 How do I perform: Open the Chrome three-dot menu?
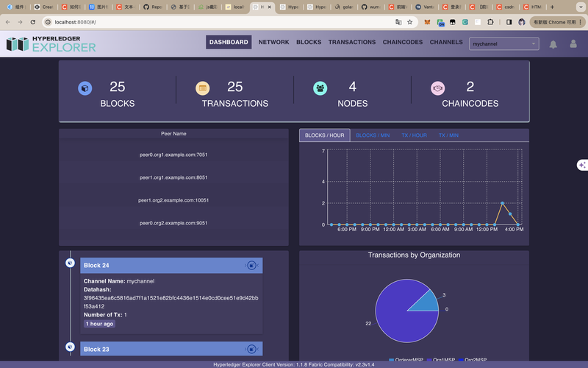coord(581,22)
